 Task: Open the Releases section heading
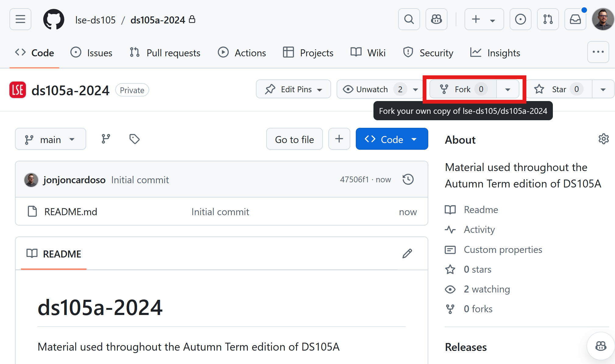466,347
